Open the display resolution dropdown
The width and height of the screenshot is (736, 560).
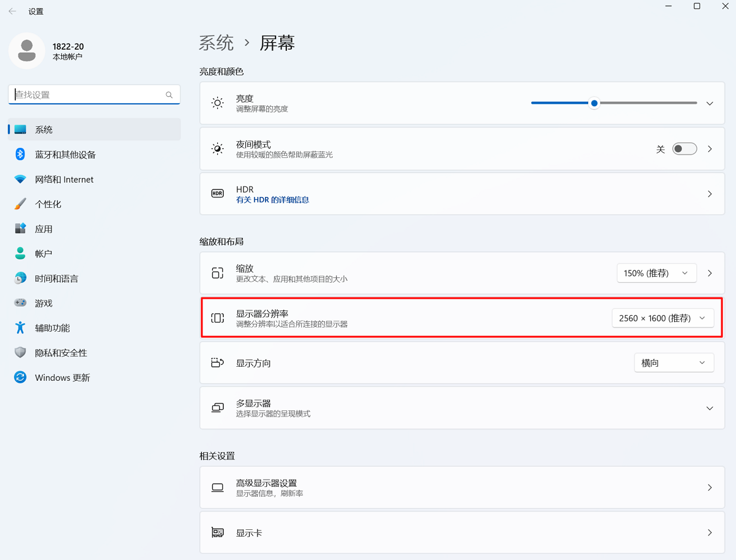point(662,318)
